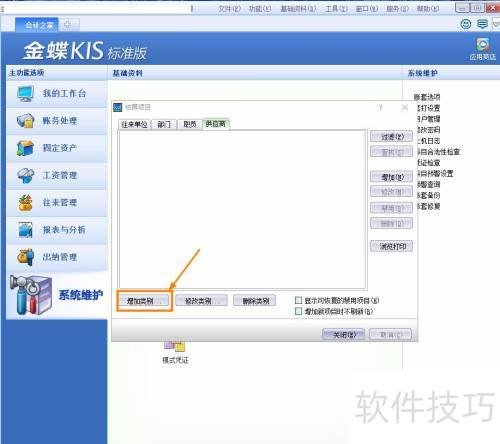
Task: Click the 删除类别 button
Action: (254, 301)
